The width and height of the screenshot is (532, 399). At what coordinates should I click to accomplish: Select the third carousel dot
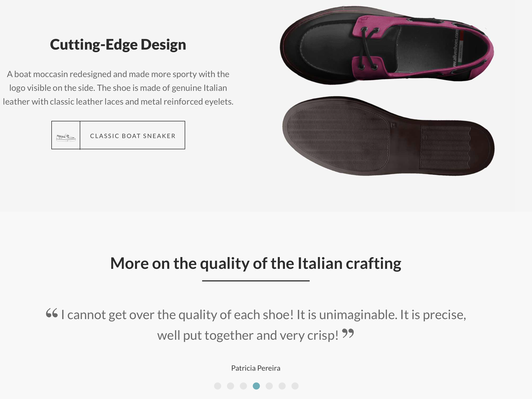pos(244,386)
